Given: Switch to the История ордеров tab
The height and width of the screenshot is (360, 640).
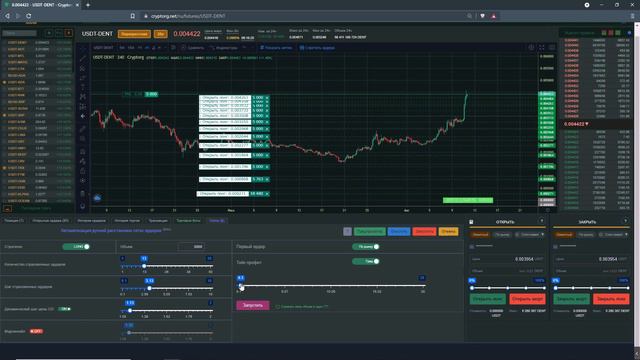Looking at the screenshot, I should (91, 220).
